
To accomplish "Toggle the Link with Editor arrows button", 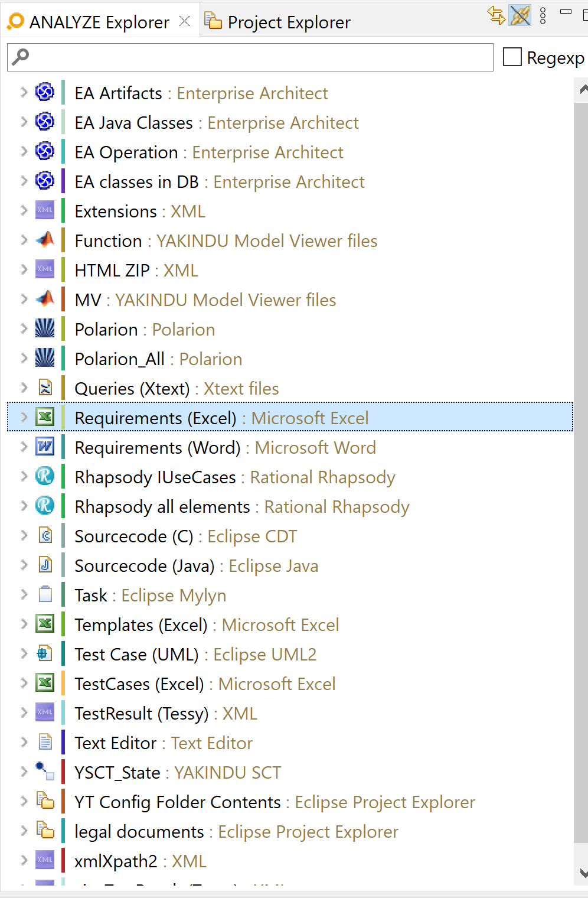I will [496, 15].
